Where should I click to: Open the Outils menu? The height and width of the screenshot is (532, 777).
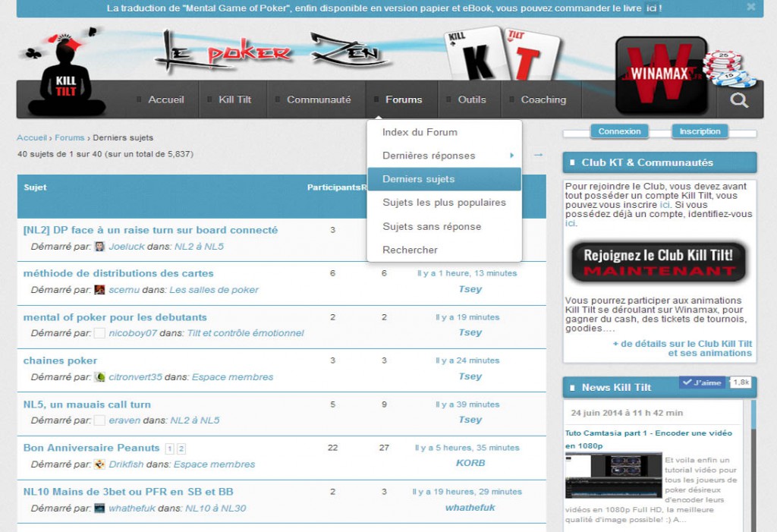[x=471, y=99]
